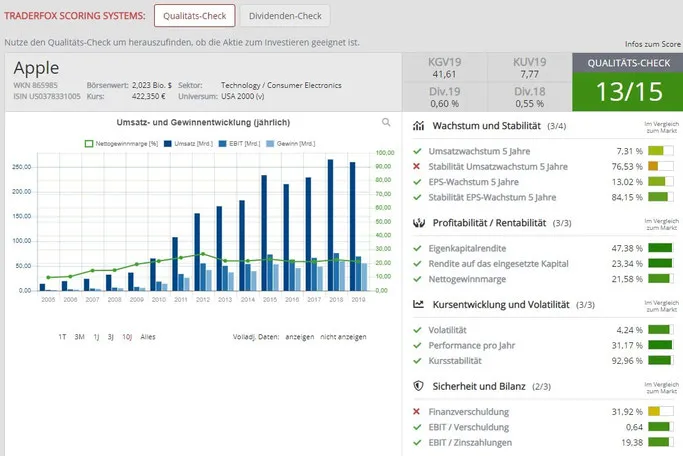This screenshot has height=456, width=683.
Task: Click the Universum value USA 2000 (v)
Action: (243, 96)
